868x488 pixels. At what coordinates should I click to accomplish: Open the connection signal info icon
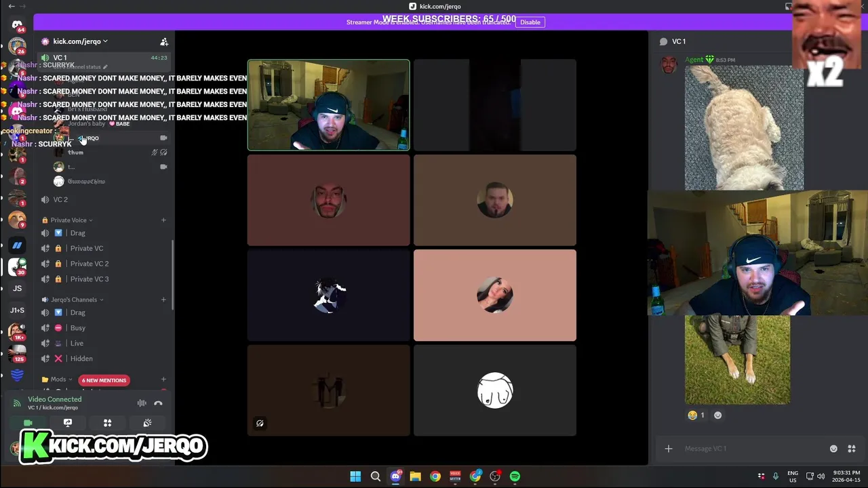[17, 403]
